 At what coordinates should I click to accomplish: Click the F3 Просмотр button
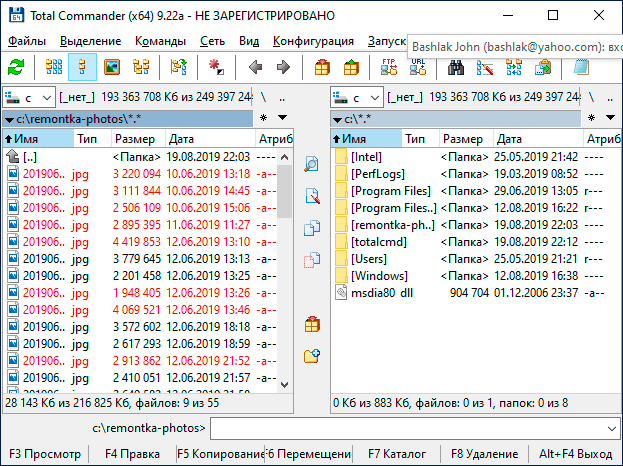tap(45, 454)
